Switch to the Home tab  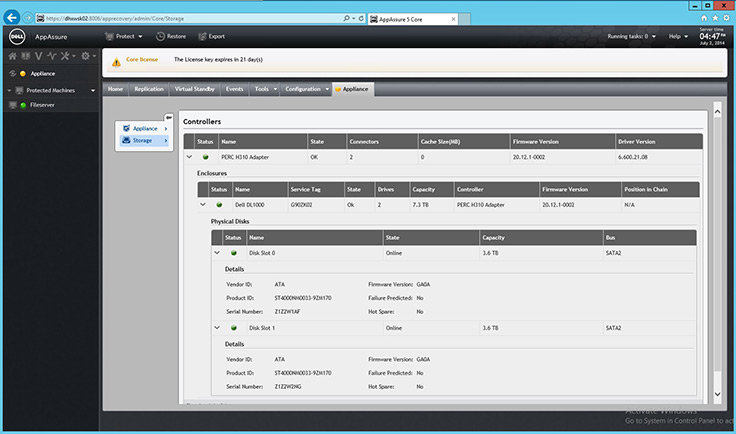coord(115,89)
